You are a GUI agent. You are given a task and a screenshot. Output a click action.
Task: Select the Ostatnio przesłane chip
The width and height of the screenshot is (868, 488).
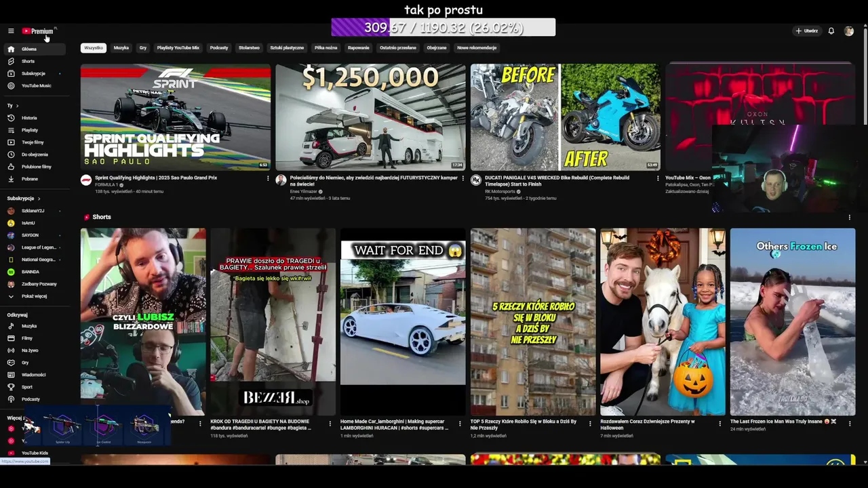click(398, 48)
